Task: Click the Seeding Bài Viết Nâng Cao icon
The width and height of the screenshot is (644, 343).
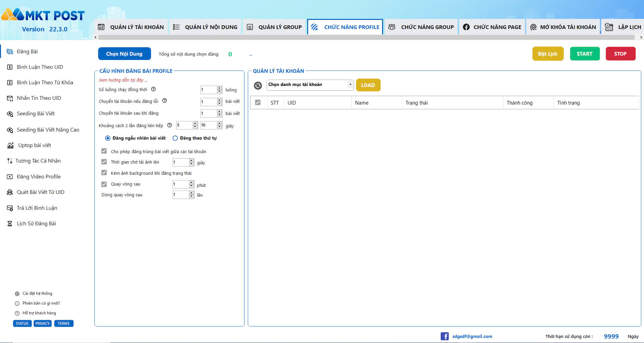Action: 10,130
